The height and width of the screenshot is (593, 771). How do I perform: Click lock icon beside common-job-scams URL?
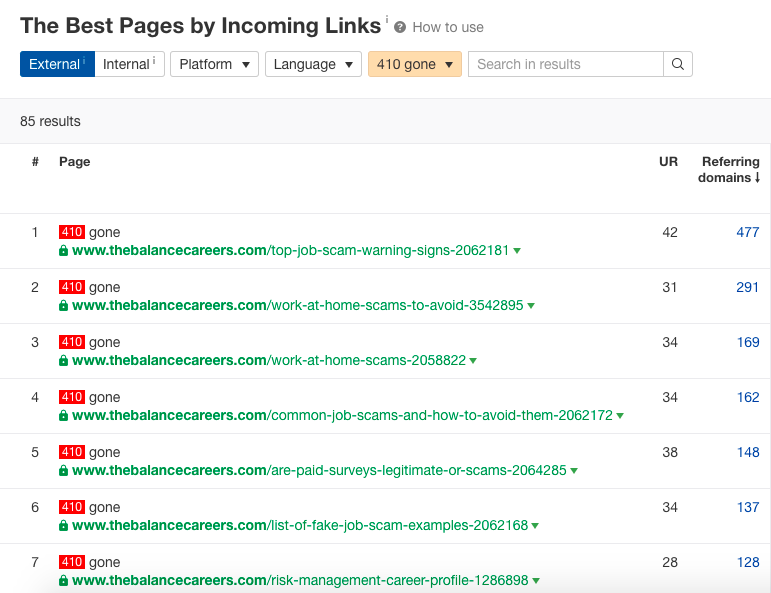point(63,416)
